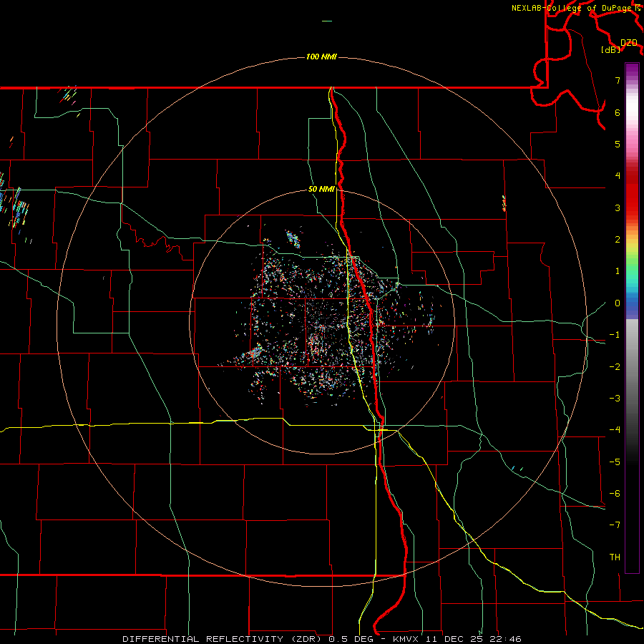Click the "DZD" legend title

click(x=628, y=43)
